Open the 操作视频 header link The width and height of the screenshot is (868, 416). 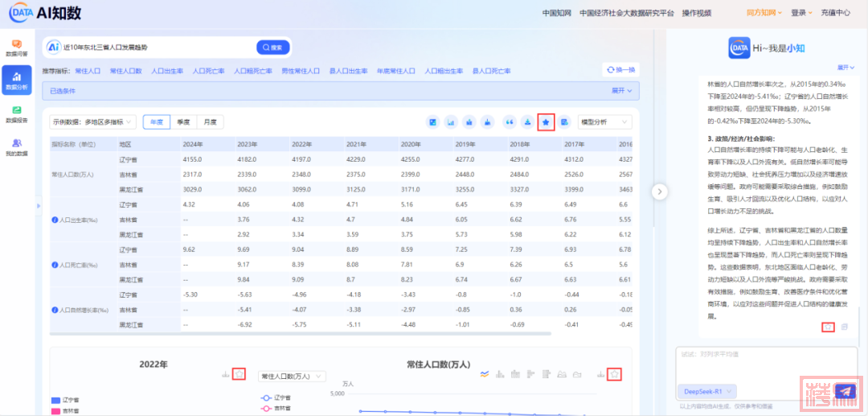(x=697, y=13)
